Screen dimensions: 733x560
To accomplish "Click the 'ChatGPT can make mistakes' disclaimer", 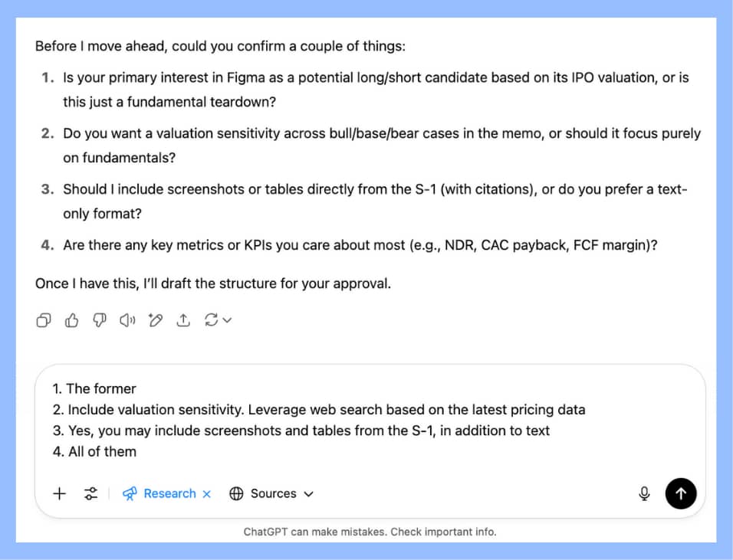I will tap(370, 532).
